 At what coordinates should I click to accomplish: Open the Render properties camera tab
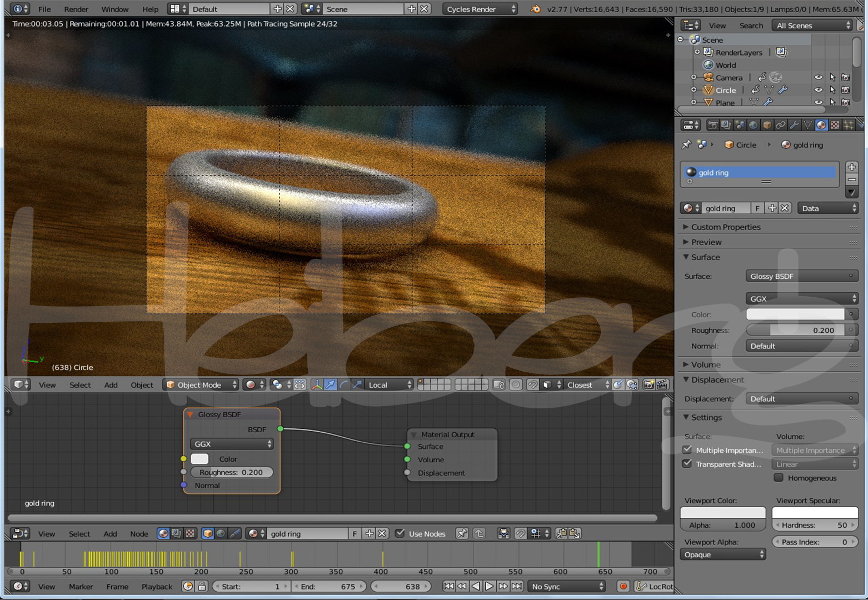(x=712, y=125)
